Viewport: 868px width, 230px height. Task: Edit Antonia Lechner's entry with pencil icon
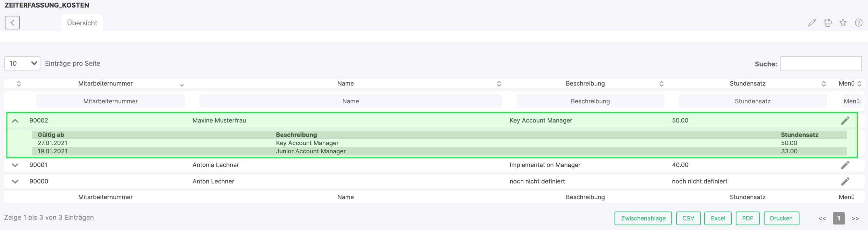pyautogui.click(x=845, y=165)
